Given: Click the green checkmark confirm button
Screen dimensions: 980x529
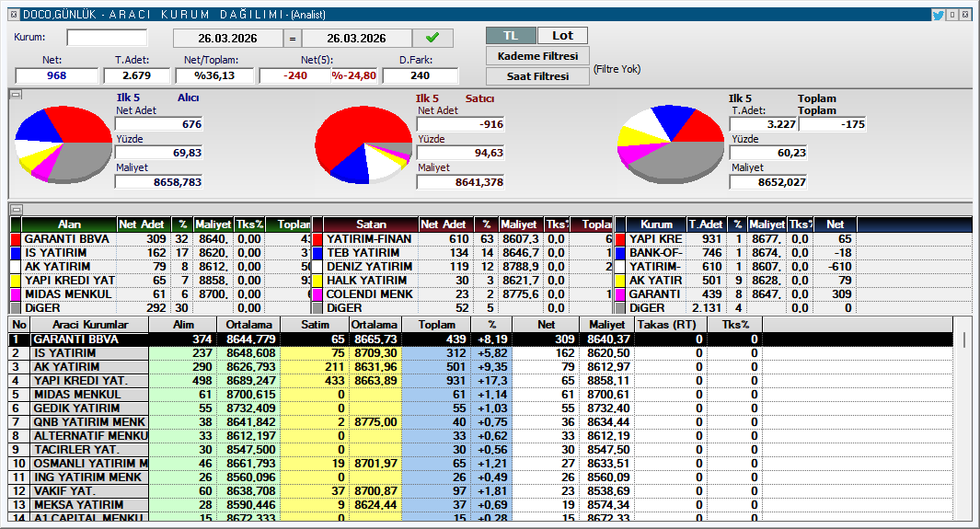Looking at the screenshot, I should tap(432, 38).
